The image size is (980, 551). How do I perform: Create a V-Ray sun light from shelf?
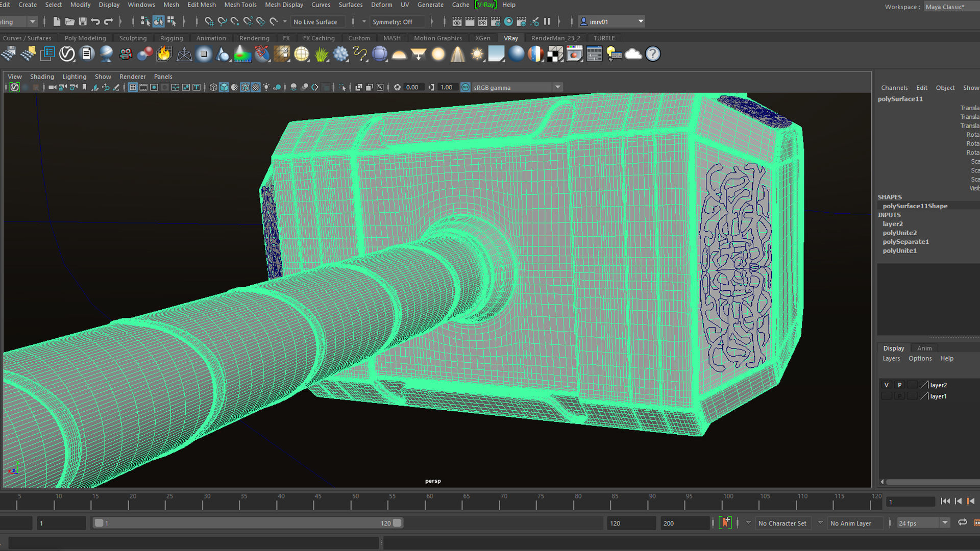click(477, 54)
